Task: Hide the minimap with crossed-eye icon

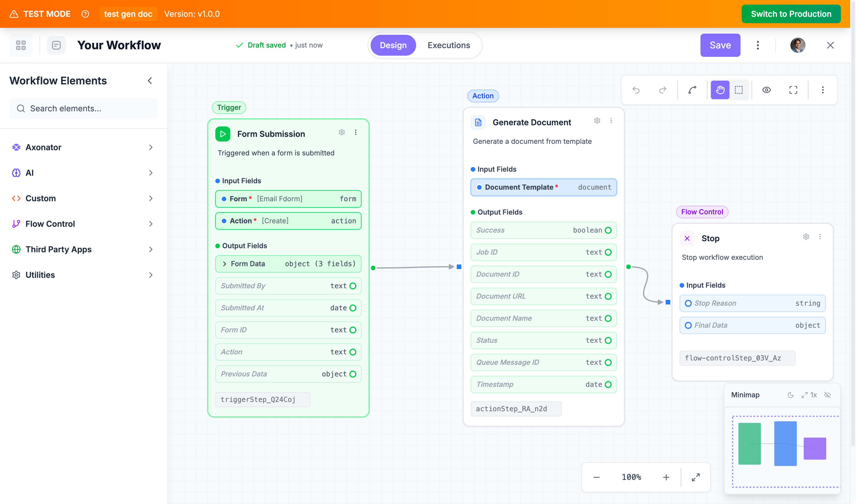Action: click(828, 395)
